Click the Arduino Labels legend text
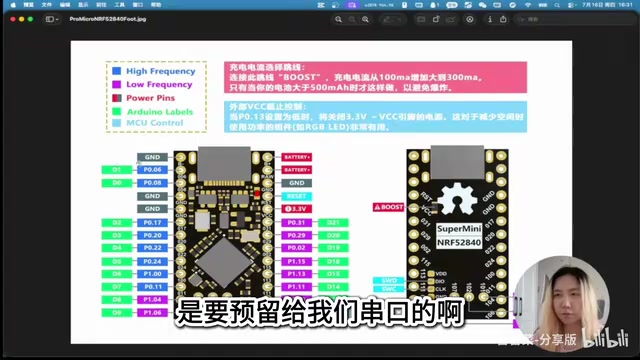 [x=160, y=111]
